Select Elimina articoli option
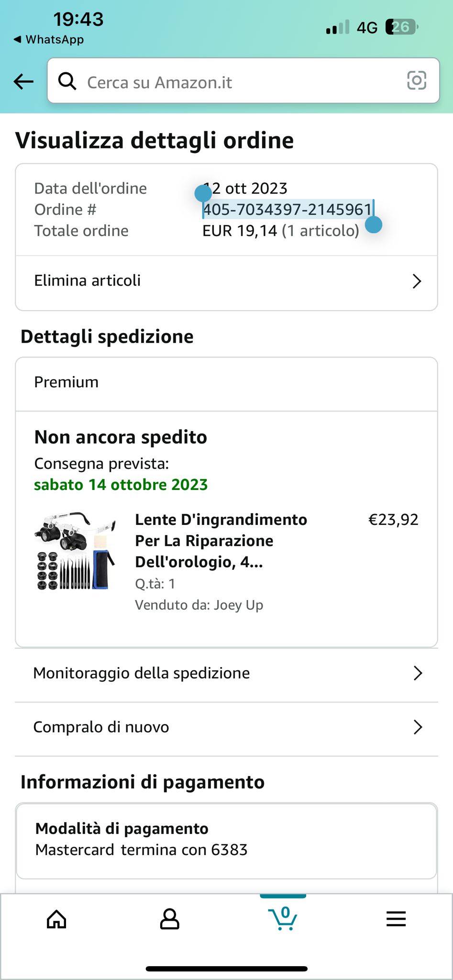 tap(88, 280)
